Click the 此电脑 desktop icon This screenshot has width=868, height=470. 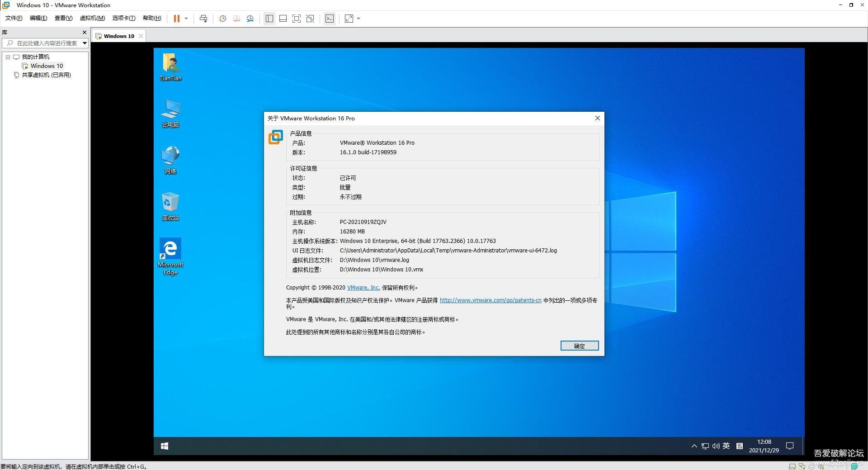(x=170, y=114)
